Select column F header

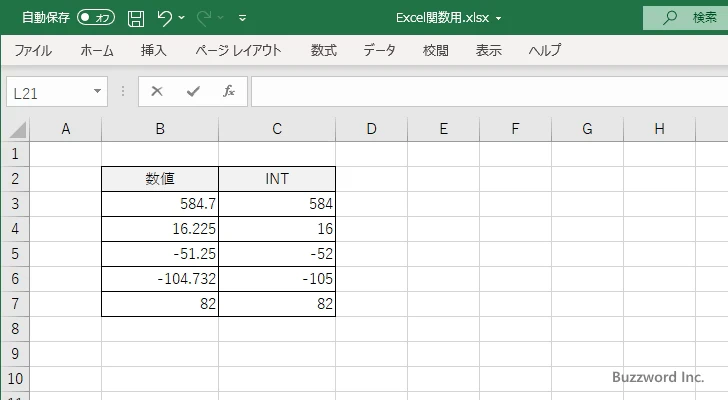(x=515, y=129)
